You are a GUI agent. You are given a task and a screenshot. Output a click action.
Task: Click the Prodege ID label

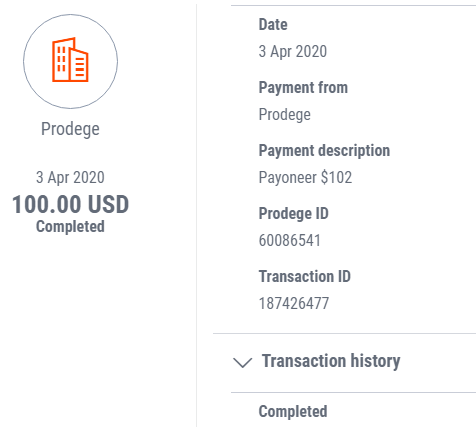[x=294, y=213]
